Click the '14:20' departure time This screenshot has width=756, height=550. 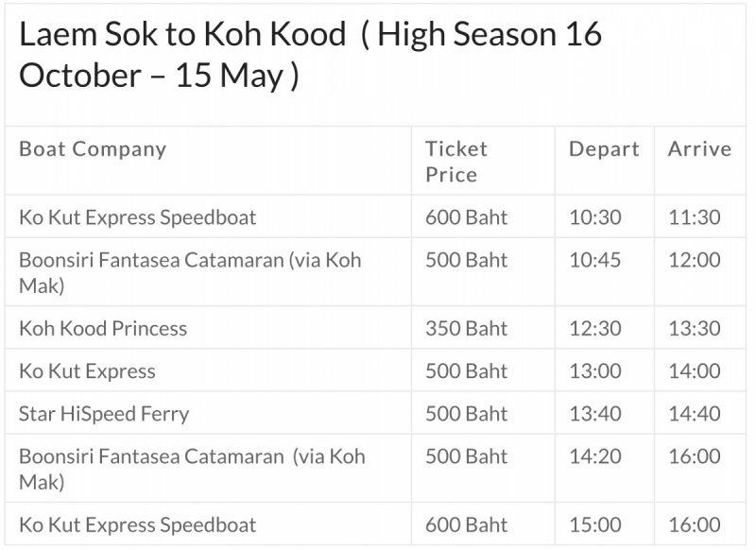click(x=595, y=456)
